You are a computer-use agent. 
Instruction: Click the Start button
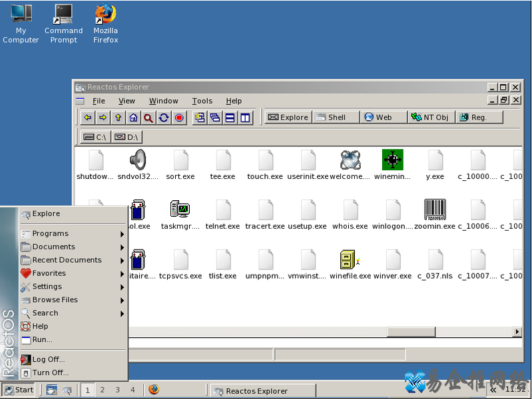click(19, 390)
